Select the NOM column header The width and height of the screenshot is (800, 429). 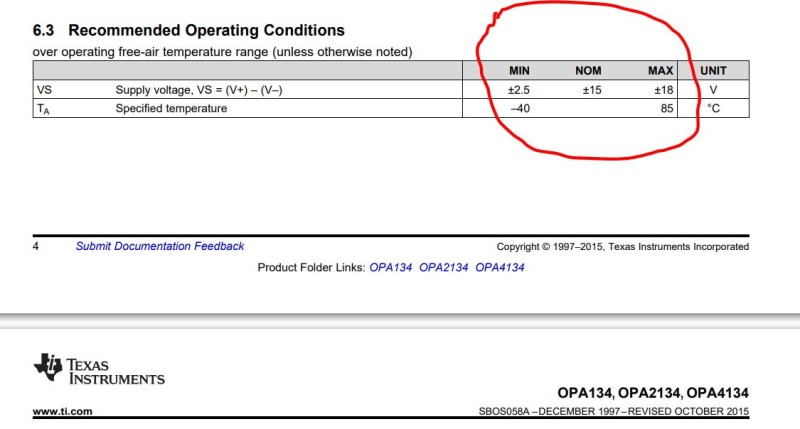click(587, 71)
